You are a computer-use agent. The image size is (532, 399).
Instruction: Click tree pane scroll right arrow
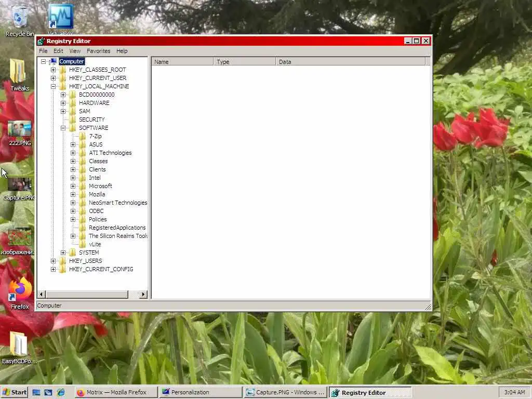tap(143, 294)
